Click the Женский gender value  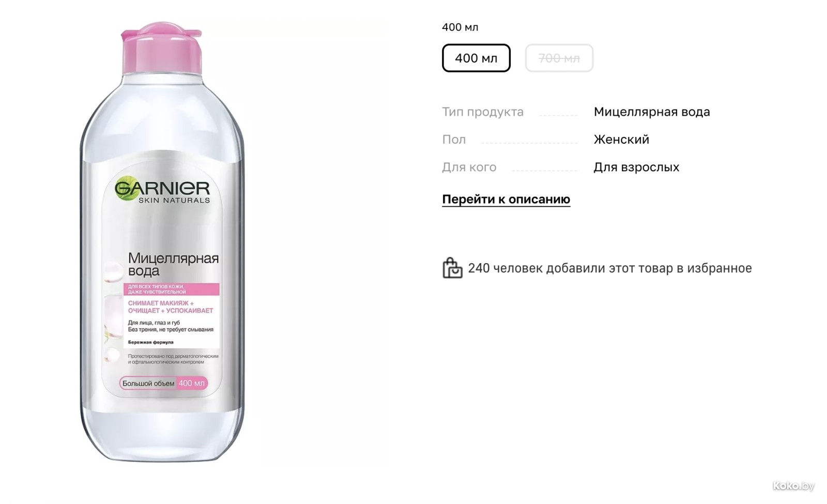(x=621, y=140)
